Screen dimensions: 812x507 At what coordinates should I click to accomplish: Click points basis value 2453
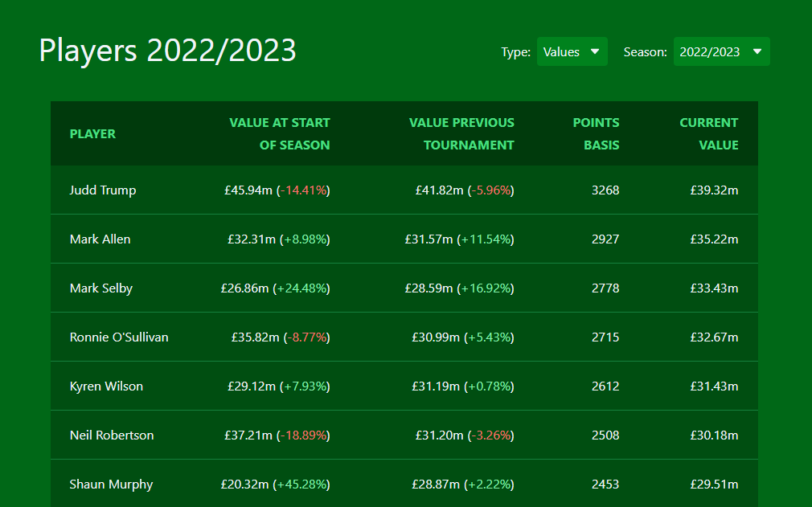click(x=605, y=485)
